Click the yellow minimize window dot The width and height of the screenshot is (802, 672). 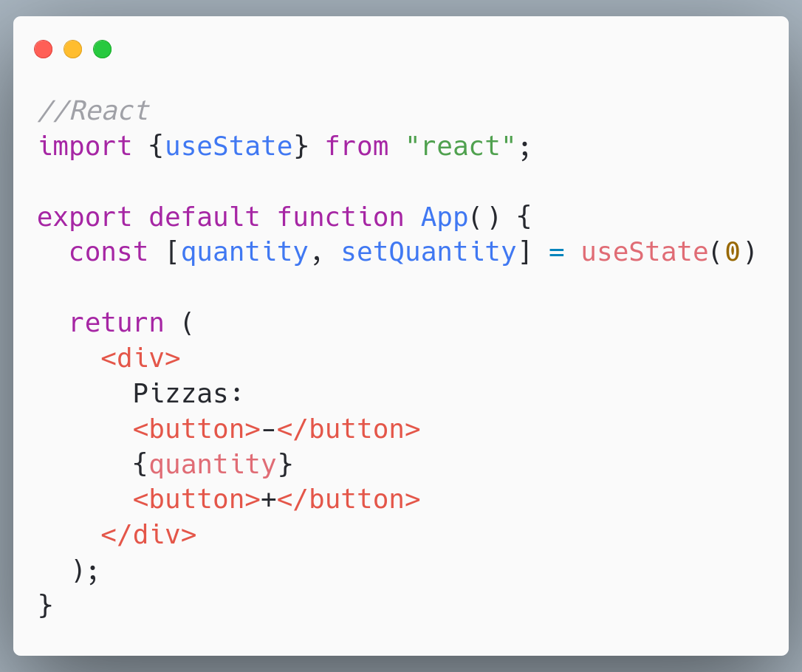(x=72, y=49)
